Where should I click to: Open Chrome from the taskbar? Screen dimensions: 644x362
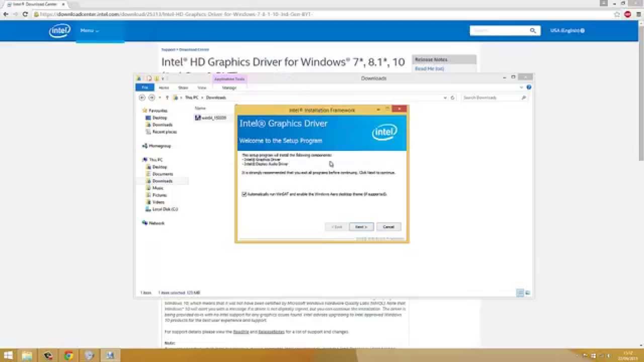click(x=68, y=355)
